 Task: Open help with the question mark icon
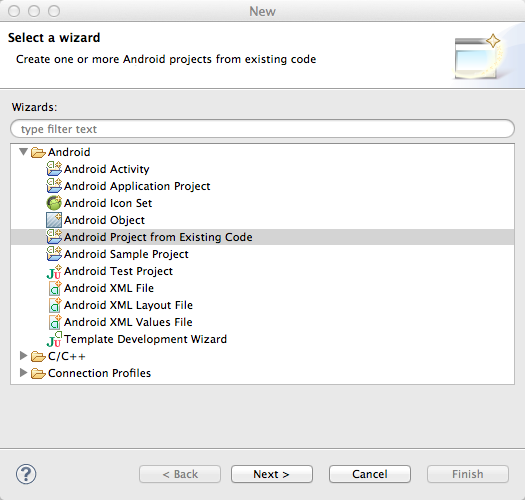tap(26, 474)
